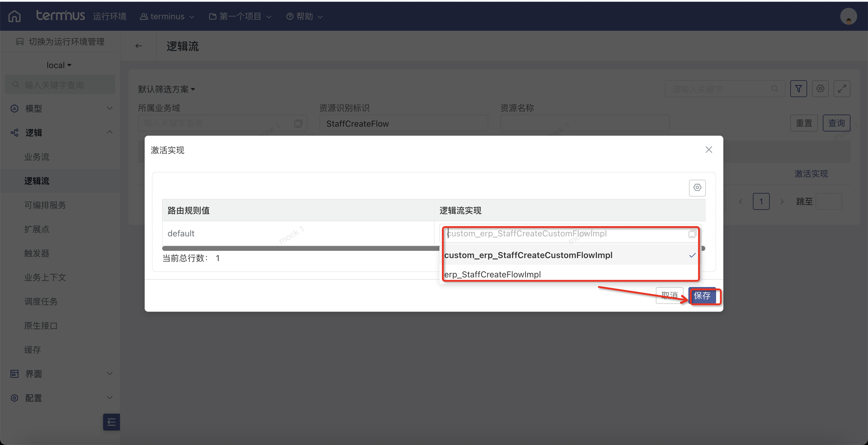Open table settings gear inside the dialog
The height and width of the screenshot is (445, 868).
pos(697,188)
